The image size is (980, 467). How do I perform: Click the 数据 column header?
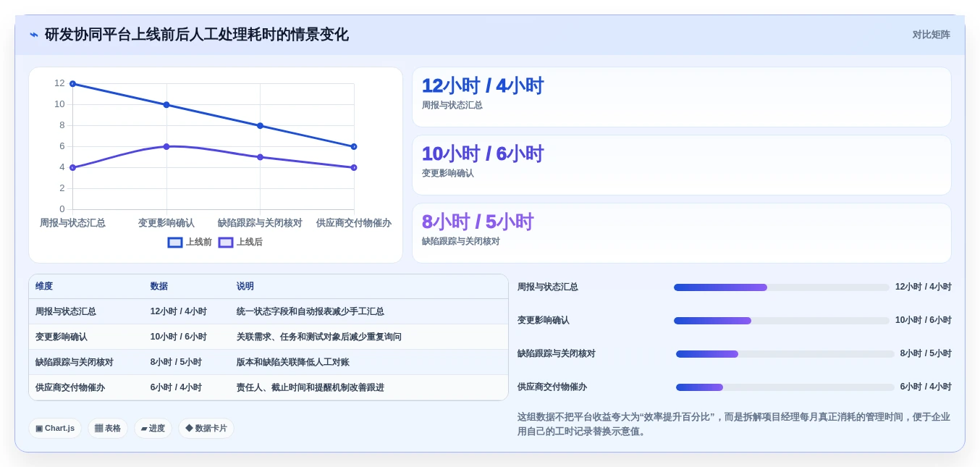pyautogui.click(x=159, y=287)
